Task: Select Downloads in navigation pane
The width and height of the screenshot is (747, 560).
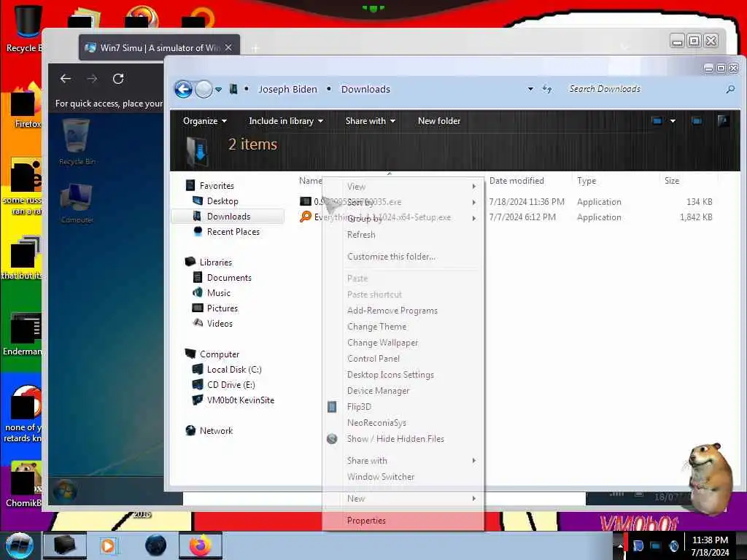Action: (228, 216)
